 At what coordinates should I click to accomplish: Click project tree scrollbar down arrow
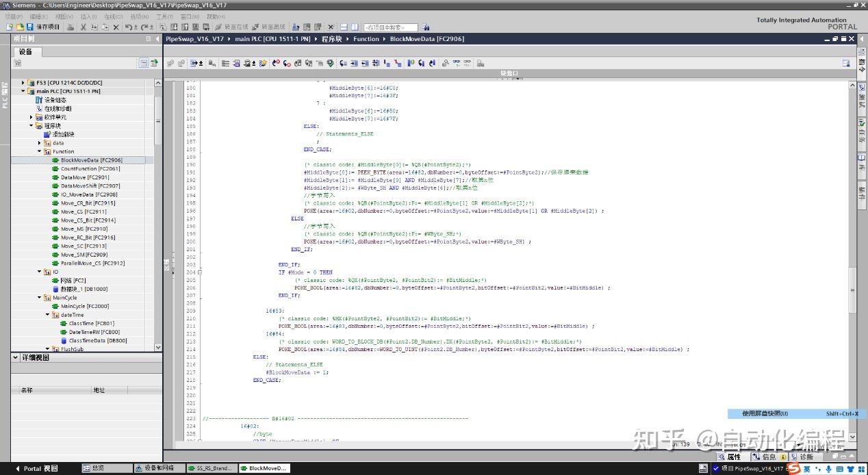[158, 348]
